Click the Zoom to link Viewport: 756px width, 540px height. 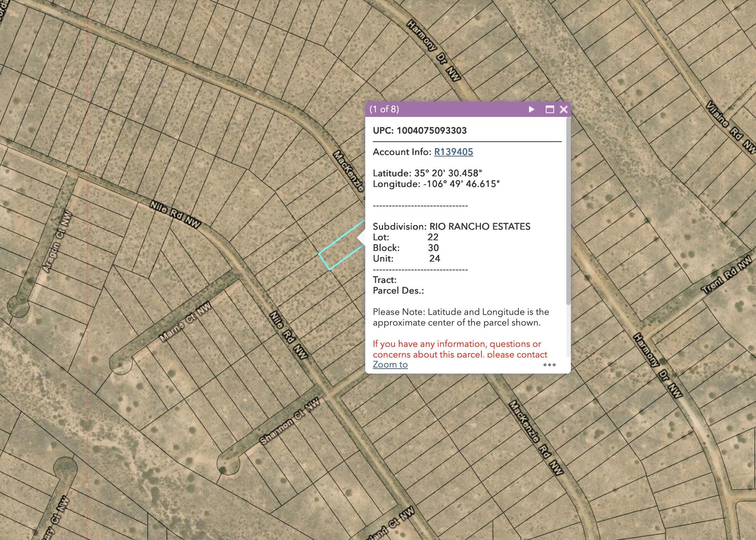(390, 364)
